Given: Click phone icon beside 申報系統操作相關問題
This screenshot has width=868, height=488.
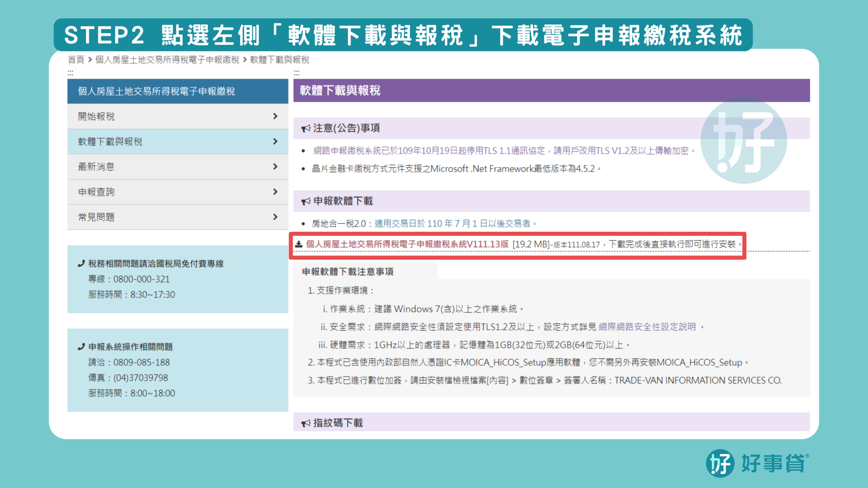Looking at the screenshot, I should click(81, 347).
